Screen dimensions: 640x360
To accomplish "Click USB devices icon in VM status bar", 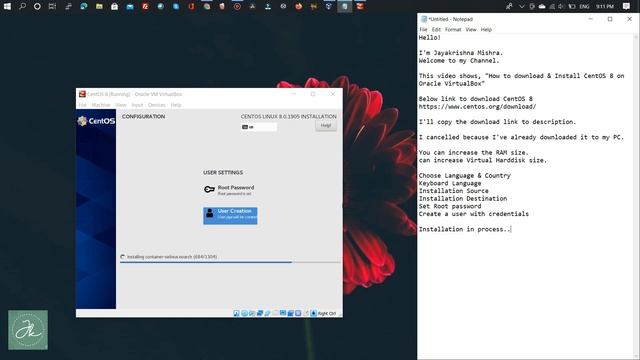I will (267, 313).
